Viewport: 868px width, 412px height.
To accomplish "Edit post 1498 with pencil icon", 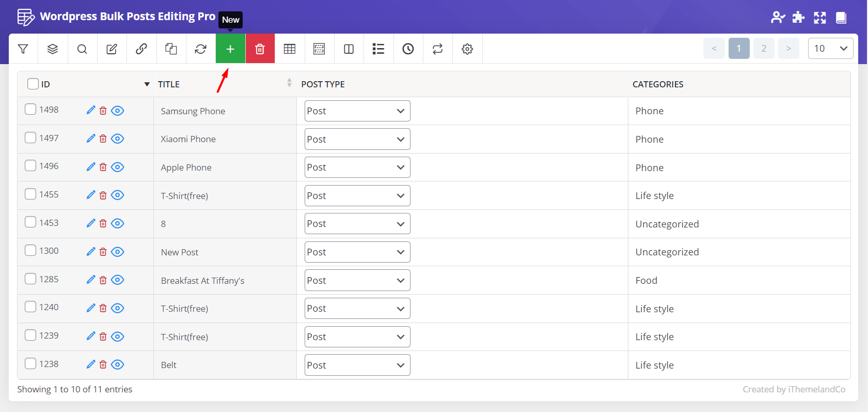I will [x=91, y=110].
